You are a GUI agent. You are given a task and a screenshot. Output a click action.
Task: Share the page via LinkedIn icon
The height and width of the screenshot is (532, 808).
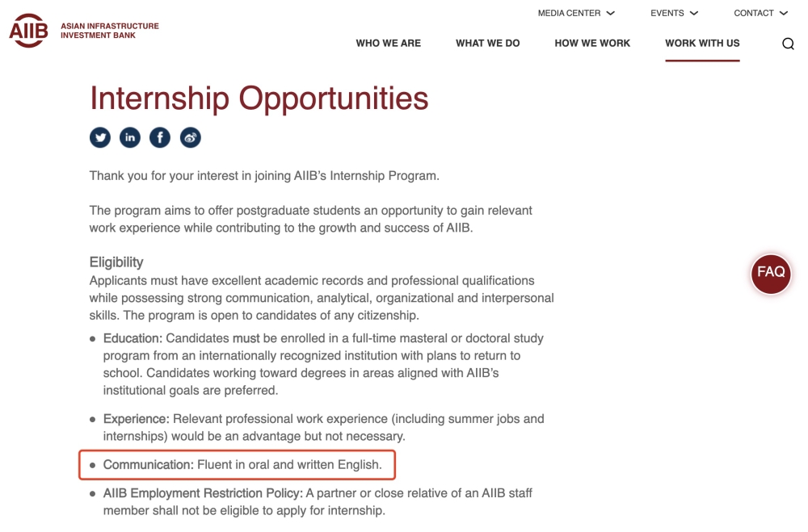(130, 137)
